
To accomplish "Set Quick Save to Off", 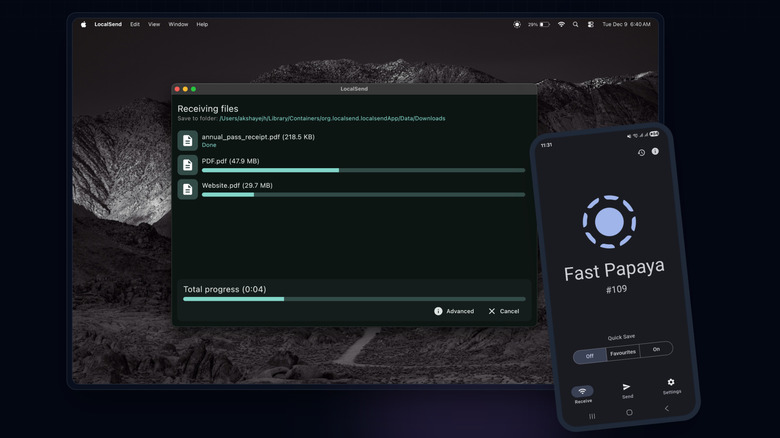I will coord(589,356).
